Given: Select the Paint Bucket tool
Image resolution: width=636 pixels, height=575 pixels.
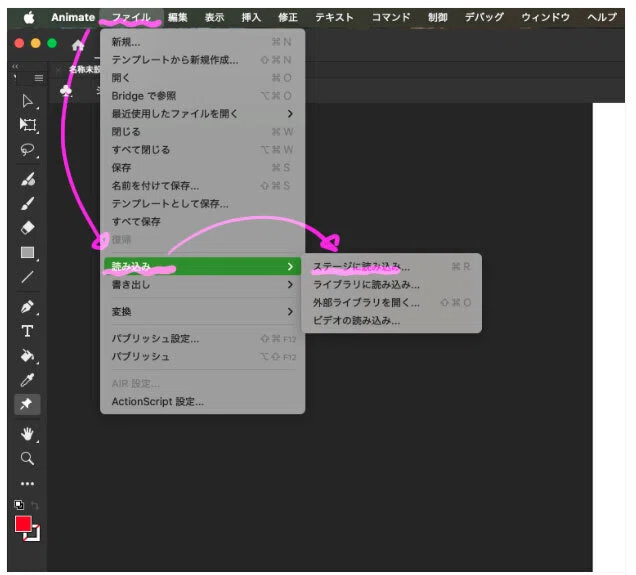Looking at the screenshot, I should [27, 355].
